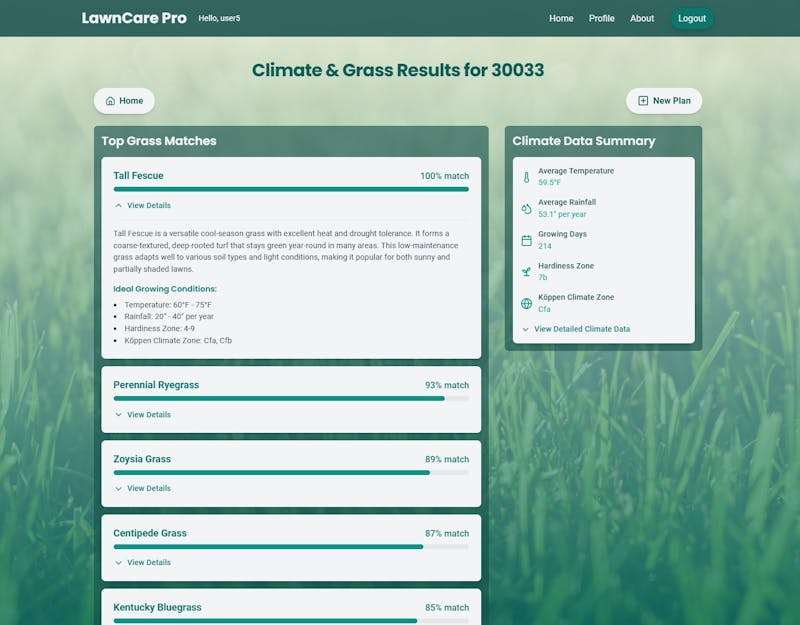Image resolution: width=800 pixels, height=625 pixels.
Task: Click the globe icon for Köppen Climate Zone
Action: coord(527,303)
